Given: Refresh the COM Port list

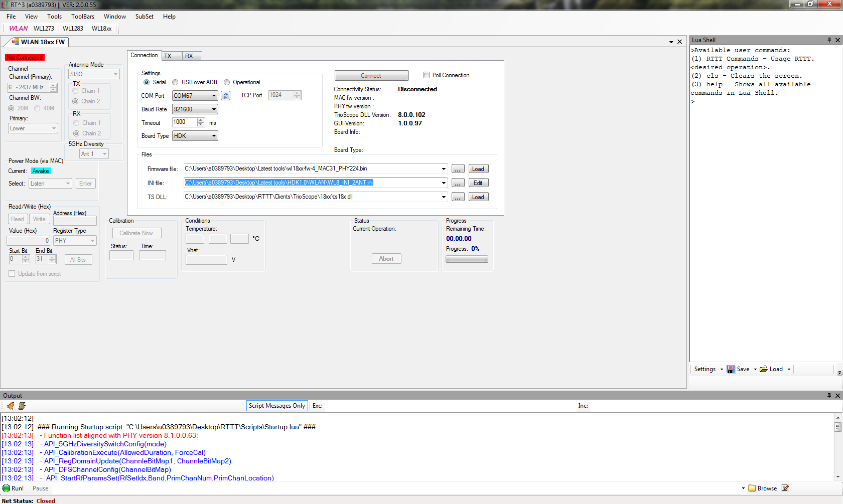Looking at the screenshot, I should pyautogui.click(x=225, y=95).
